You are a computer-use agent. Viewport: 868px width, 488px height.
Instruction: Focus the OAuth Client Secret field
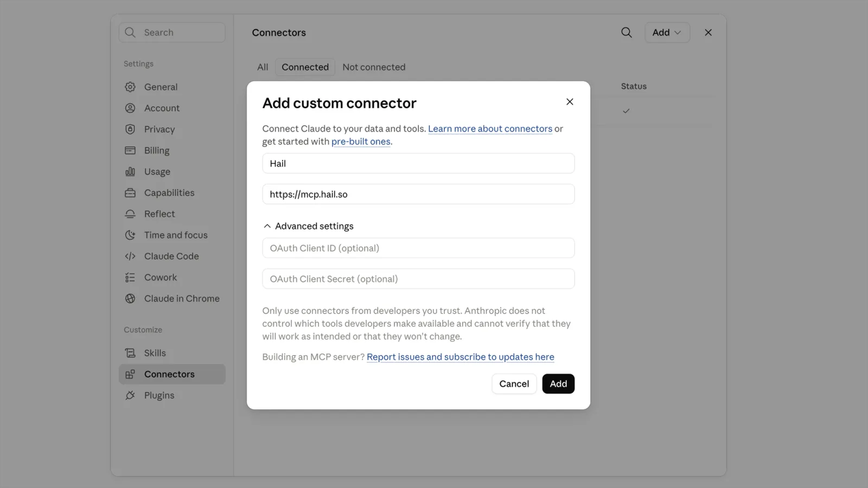[x=418, y=279]
